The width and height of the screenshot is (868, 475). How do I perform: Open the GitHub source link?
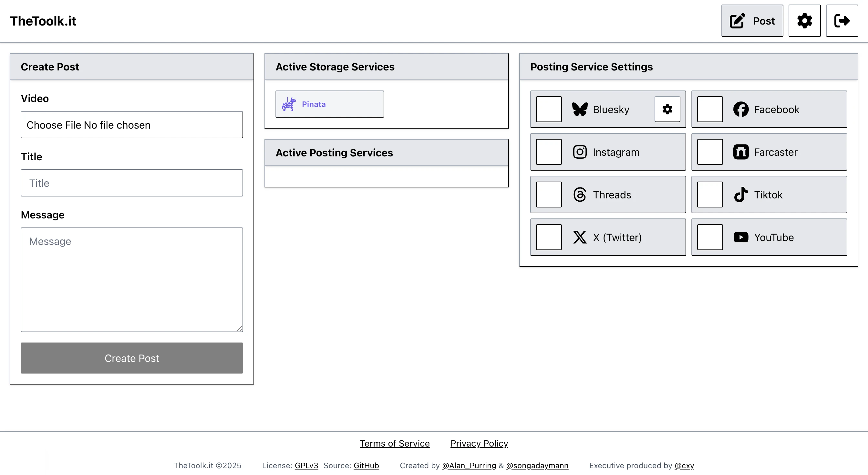[x=366, y=465]
